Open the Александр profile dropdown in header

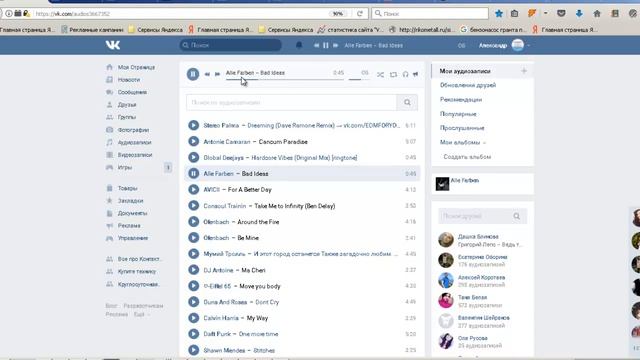pyautogui.click(x=504, y=45)
